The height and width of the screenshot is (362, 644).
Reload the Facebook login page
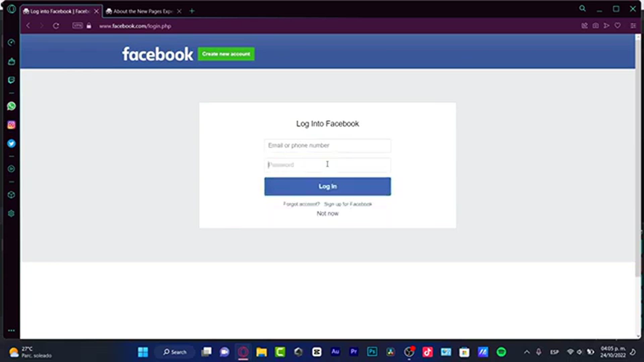56,26
